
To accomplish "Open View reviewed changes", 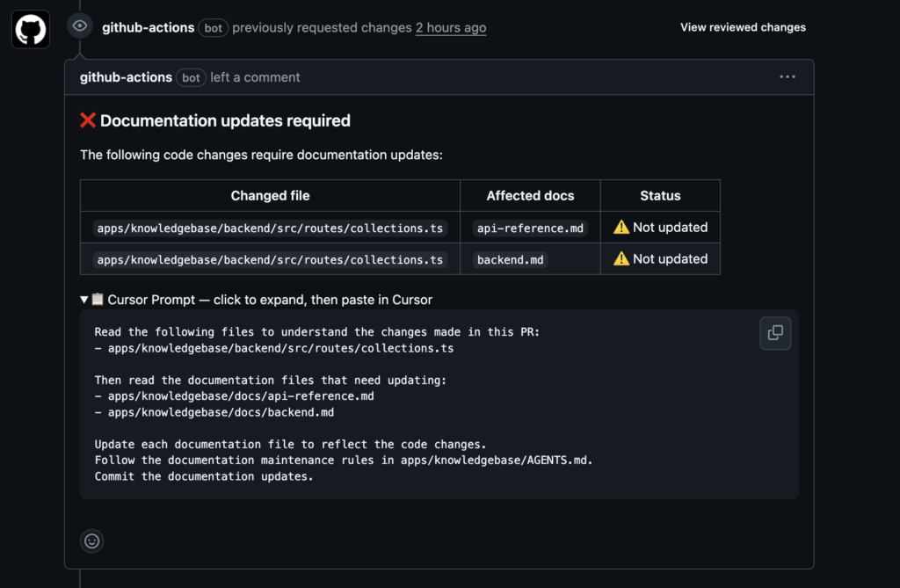I will [743, 27].
